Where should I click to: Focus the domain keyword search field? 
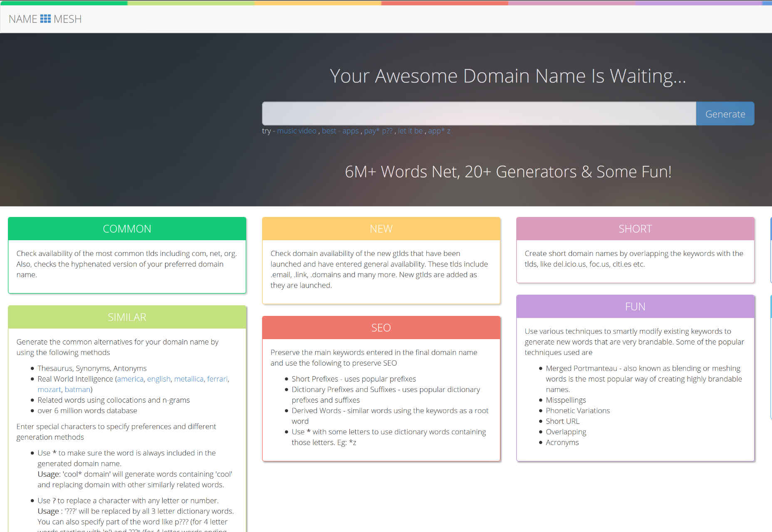(x=479, y=113)
